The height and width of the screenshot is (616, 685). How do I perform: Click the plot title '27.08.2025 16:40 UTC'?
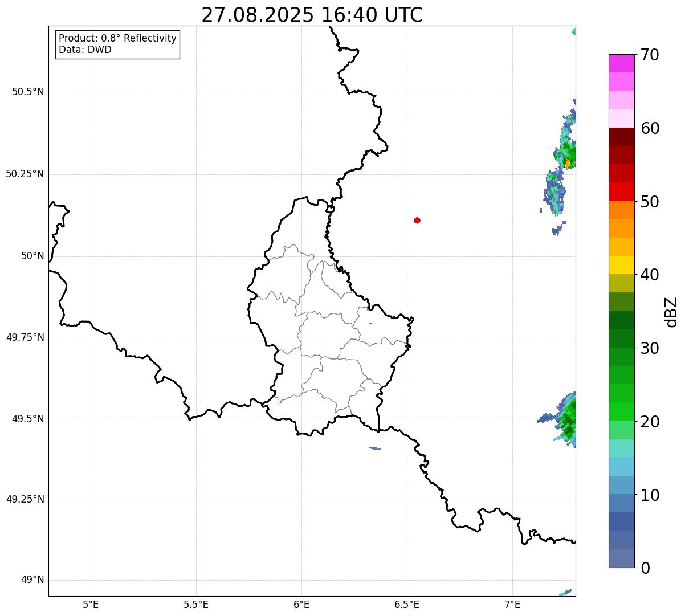(312, 15)
